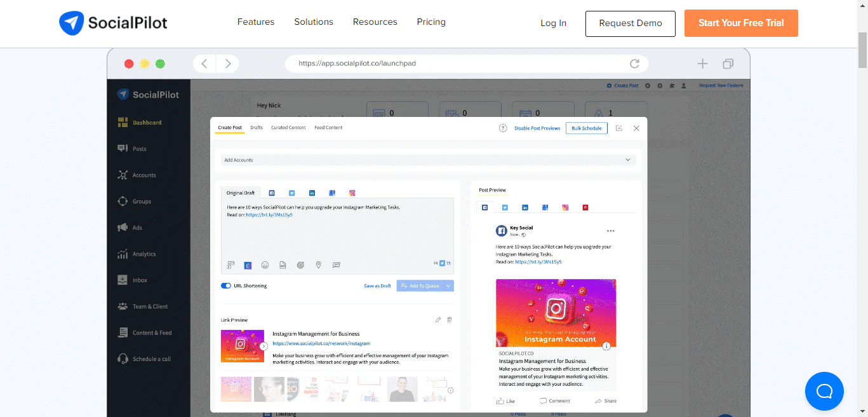Go to Pricing in the site header
Viewport: 868px width, 417px height.
(x=431, y=22)
